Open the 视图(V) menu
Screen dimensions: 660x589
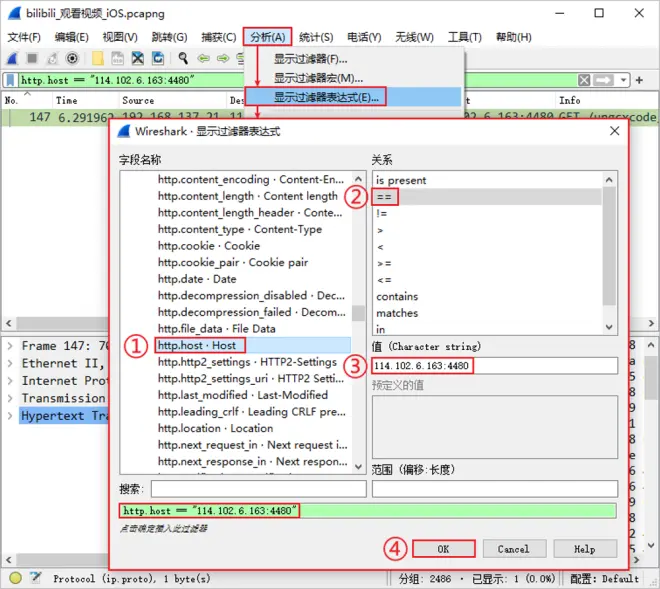point(120,37)
